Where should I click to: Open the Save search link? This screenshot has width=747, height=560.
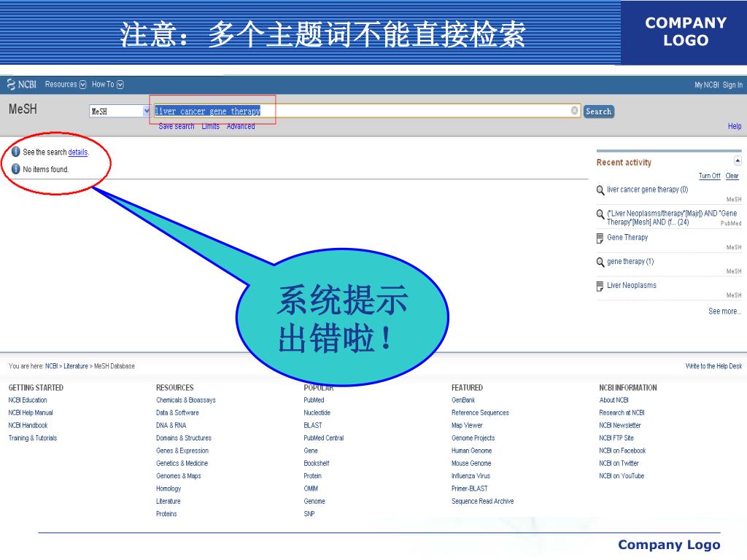coord(177,126)
